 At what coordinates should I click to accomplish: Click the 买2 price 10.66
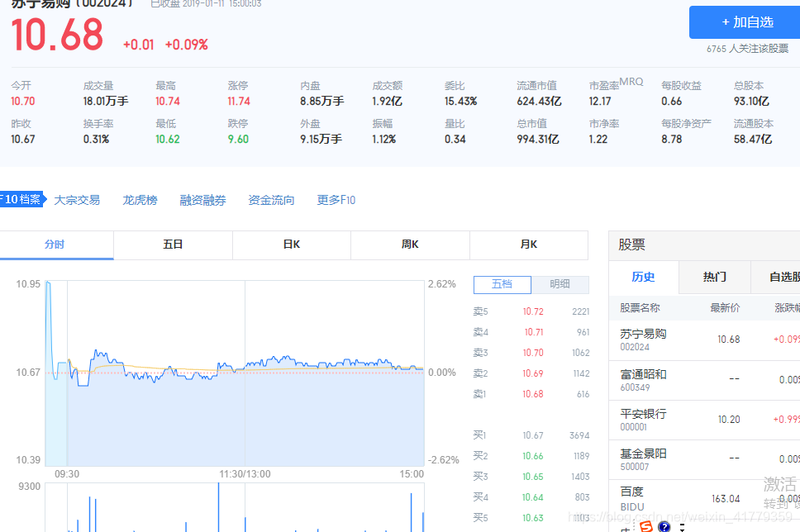click(533, 456)
